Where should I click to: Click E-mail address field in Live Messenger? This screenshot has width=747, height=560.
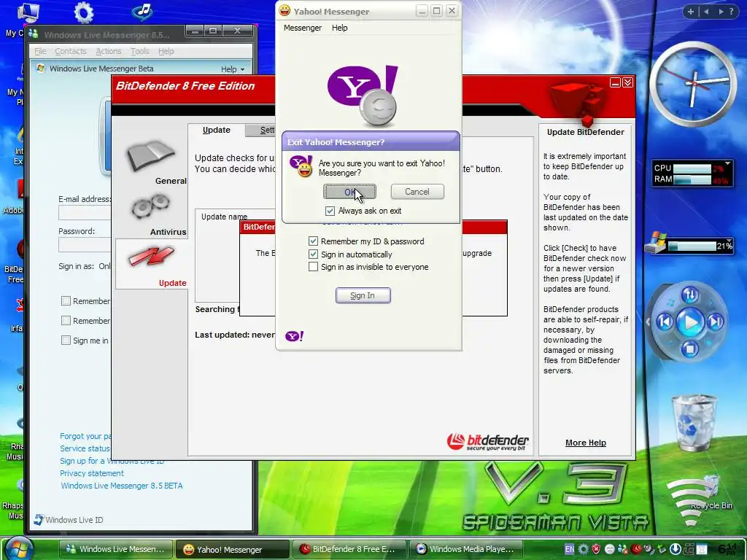85,212
